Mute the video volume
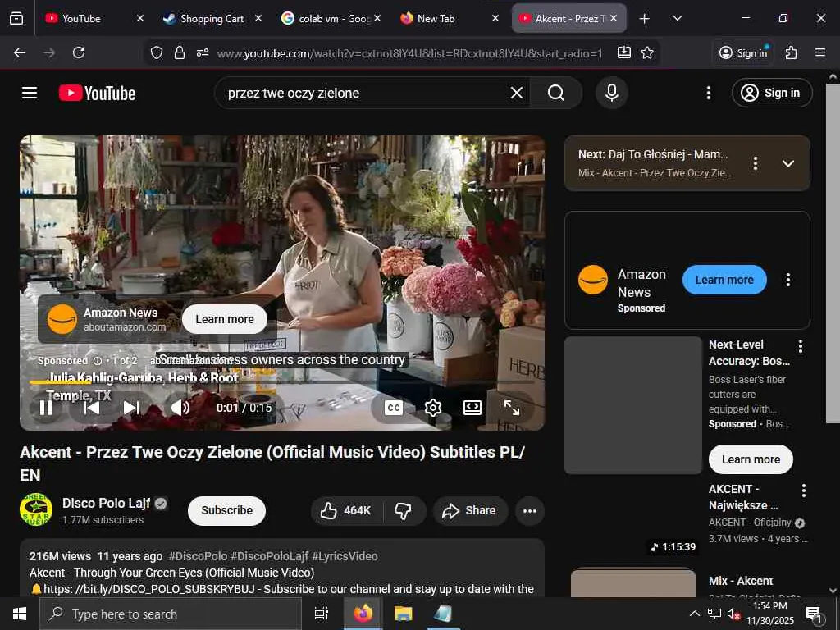The height and width of the screenshot is (630, 840). point(180,408)
